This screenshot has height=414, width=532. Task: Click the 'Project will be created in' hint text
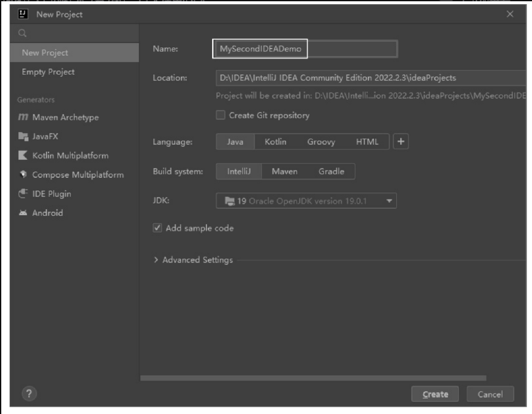[370, 96]
